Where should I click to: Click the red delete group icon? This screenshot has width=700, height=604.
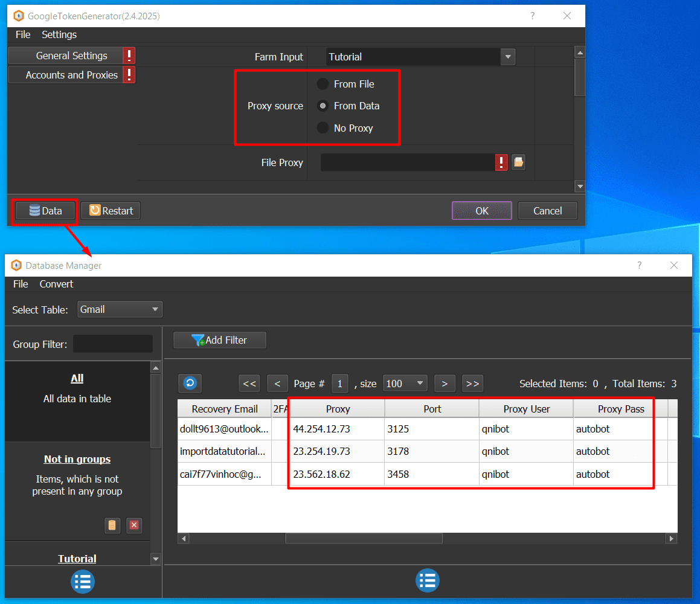[x=134, y=525]
